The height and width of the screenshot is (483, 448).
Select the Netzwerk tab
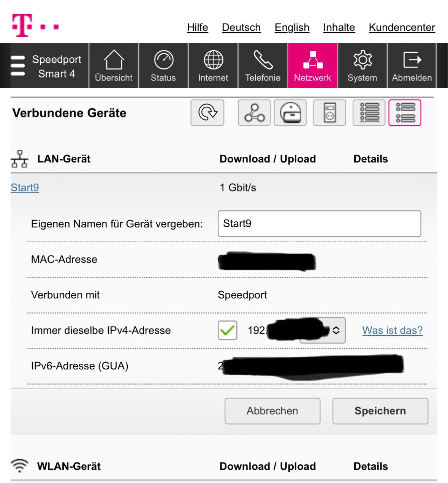pyautogui.click(x=313, y=66)
